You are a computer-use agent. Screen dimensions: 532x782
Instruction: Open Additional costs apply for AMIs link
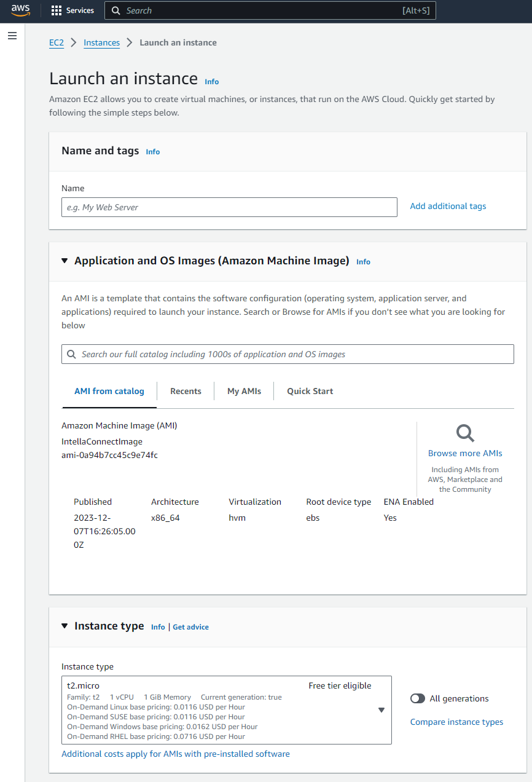click(x=176, y=754)
